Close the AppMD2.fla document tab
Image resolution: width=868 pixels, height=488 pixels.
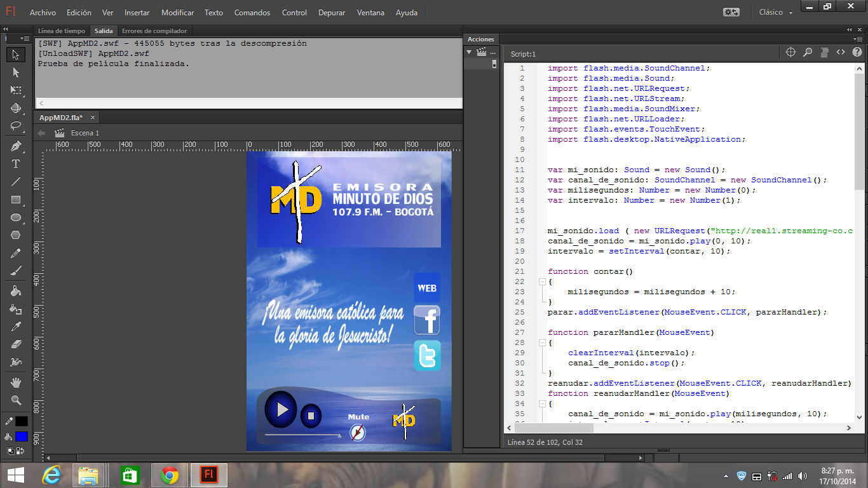click(x=92, y=117)
